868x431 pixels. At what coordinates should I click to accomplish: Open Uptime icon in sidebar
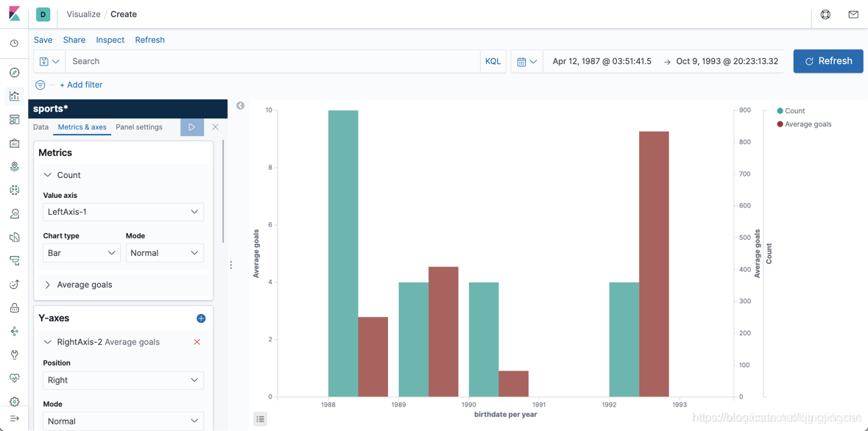[15, 285]
